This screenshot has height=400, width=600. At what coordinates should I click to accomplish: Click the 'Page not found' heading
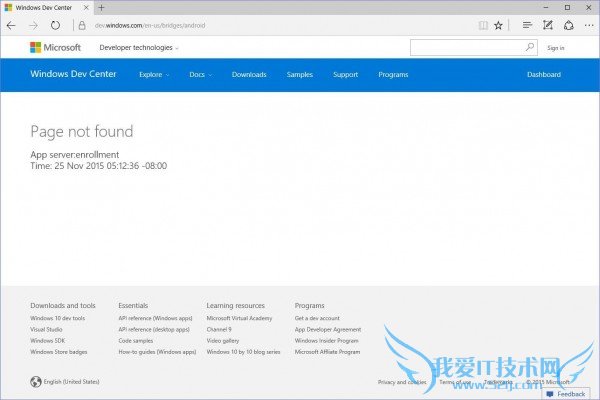coord(82,131)
